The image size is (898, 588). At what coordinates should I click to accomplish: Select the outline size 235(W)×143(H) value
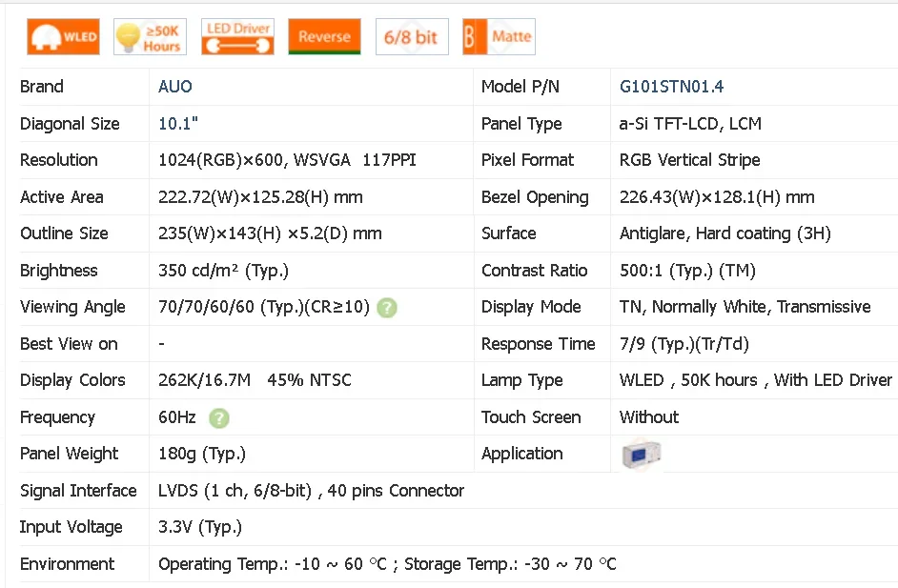point(270,233)
